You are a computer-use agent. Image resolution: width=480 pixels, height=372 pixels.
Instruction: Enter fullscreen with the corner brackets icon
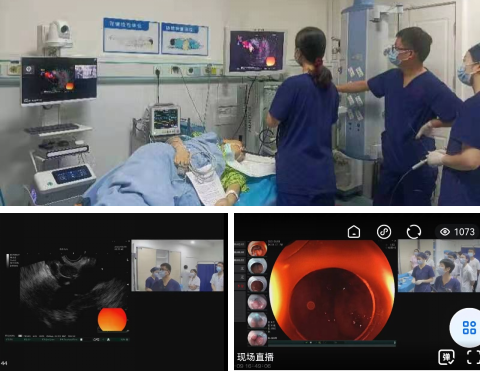473,357
